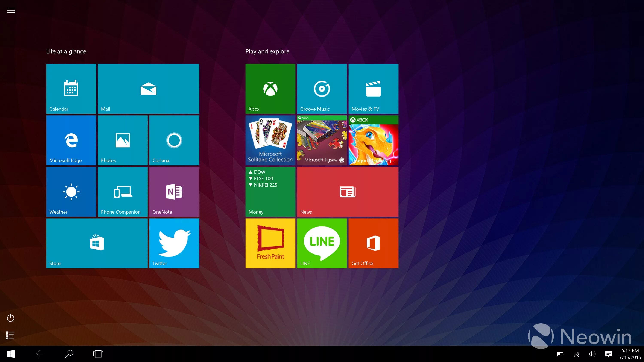Show the All apps list icon
The height and width of the screenshot is (362, 644).
click(x=10, y=335)
